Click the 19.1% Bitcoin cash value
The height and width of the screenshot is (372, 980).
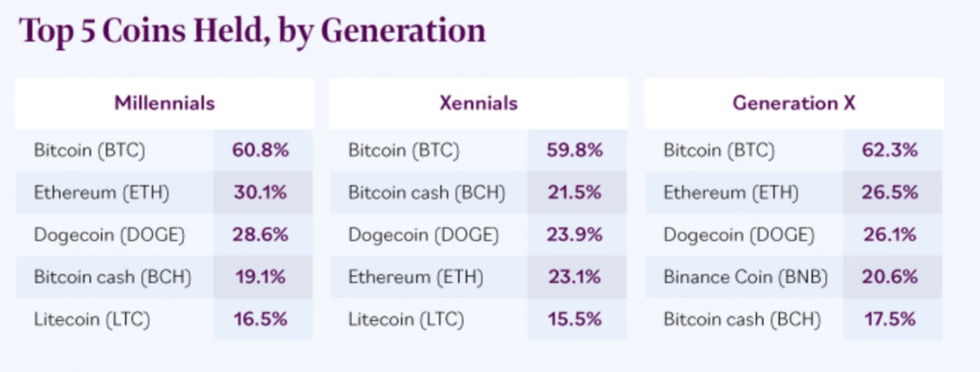(x=261, y=277)
